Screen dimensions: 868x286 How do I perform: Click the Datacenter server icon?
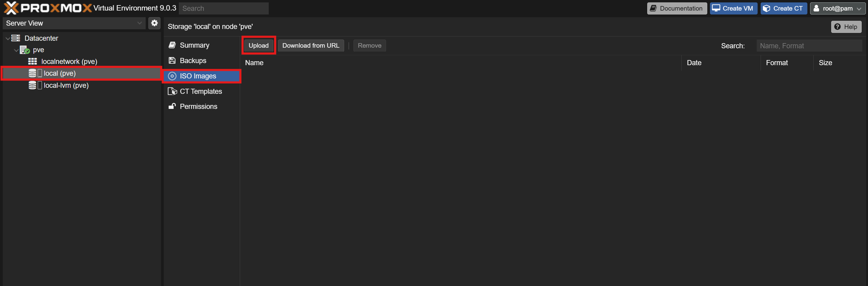coord(16,38)
